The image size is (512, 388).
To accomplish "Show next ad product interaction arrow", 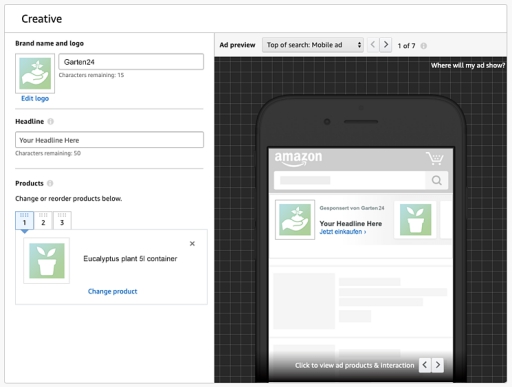I will pyautogui.click(x=438, y=365).
